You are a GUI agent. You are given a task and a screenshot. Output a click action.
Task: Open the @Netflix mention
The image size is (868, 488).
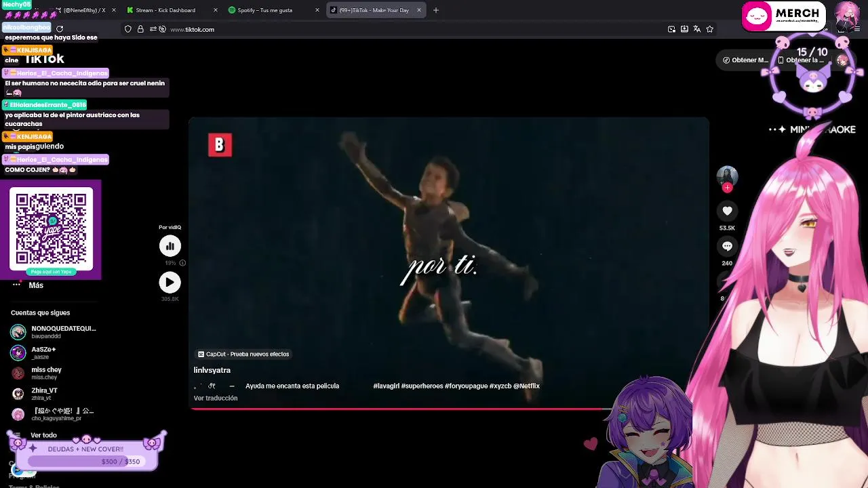[526, 386]
